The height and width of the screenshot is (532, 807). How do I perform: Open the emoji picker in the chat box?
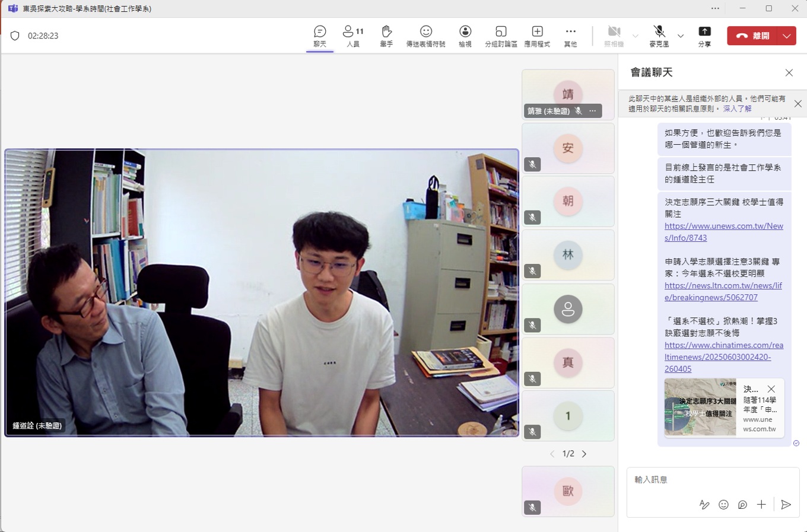[723, 505]
